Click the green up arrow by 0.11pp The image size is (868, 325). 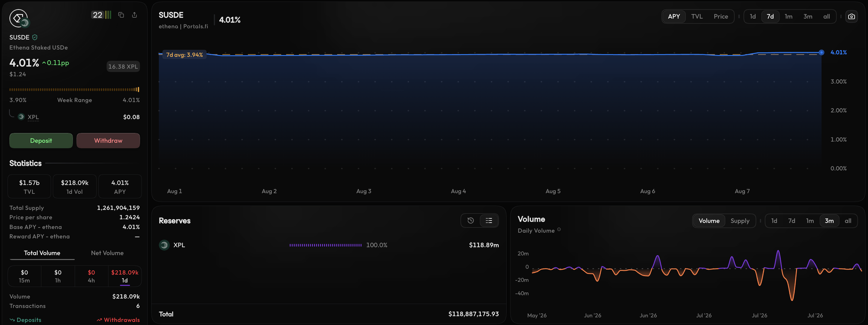[x=44, y=63]
